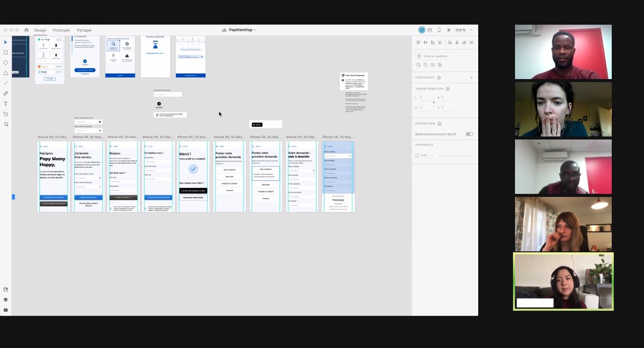Distribute selection horizontally
The width and height of the screenshot is (644, 348).
[471, 42]
